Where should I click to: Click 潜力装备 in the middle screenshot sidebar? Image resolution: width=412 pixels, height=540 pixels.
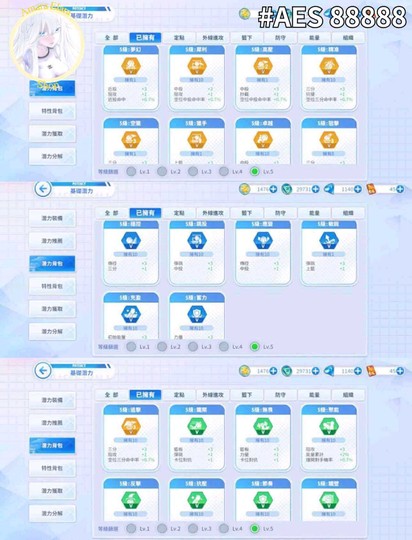52,218
